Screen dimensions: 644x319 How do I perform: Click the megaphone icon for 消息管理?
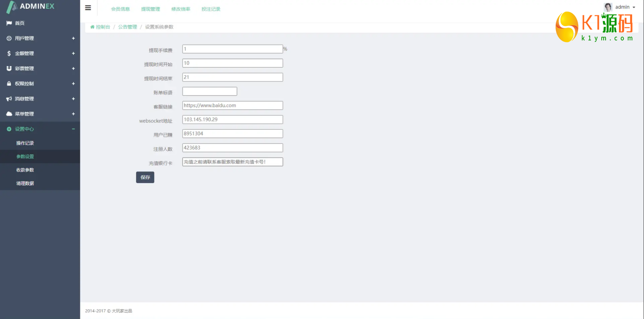9,99
